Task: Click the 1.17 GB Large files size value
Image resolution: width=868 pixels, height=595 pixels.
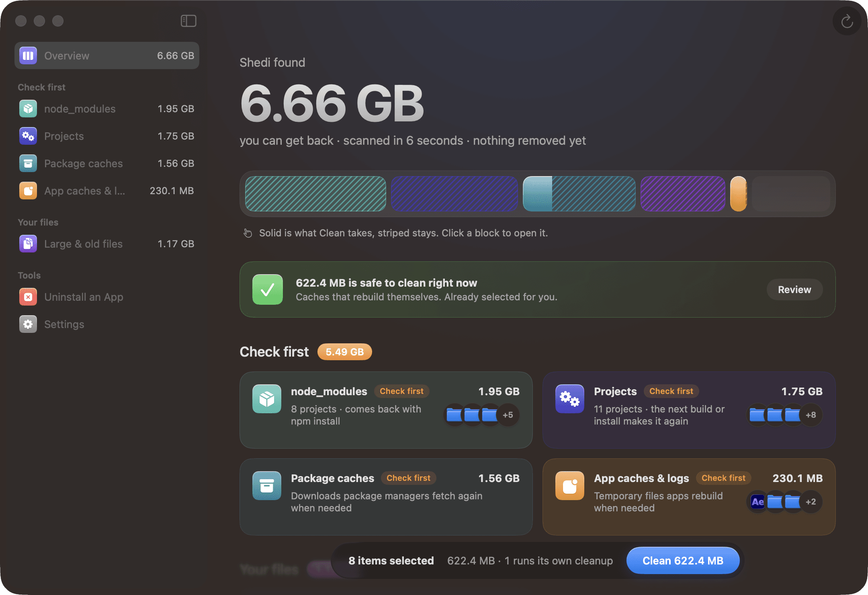Action: pos(176,244)
